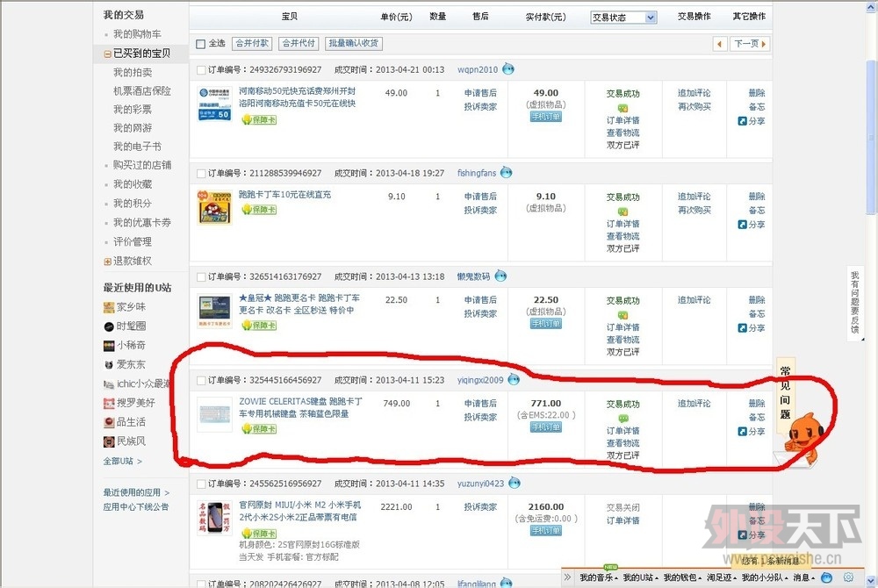Click vertical page scrollbar
This screenshot has height=588, width=878.
click(871, 137)
